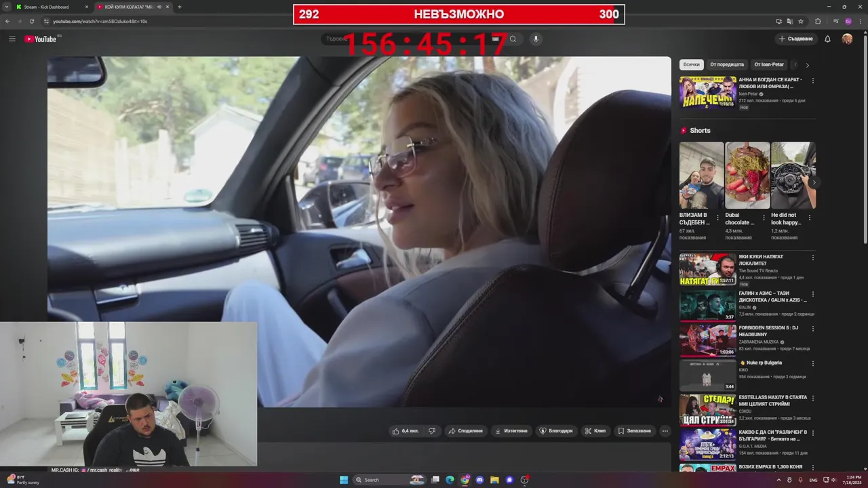
Task: Open media controls icon in toolbar
Action: point(835,21)
